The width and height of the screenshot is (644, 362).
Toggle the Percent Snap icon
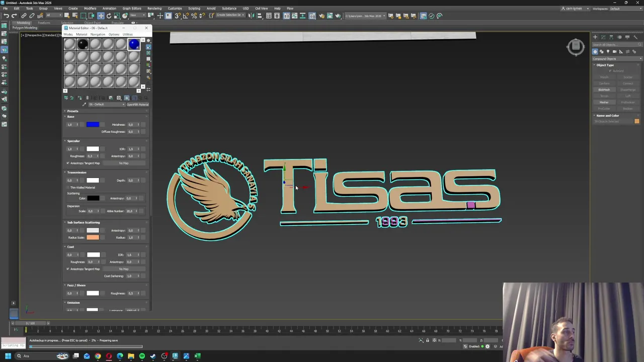194,16
